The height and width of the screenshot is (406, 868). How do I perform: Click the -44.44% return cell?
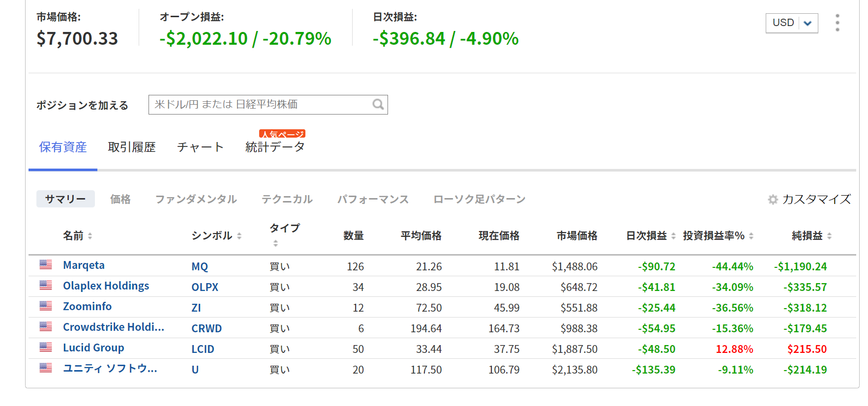click(732, 266)
